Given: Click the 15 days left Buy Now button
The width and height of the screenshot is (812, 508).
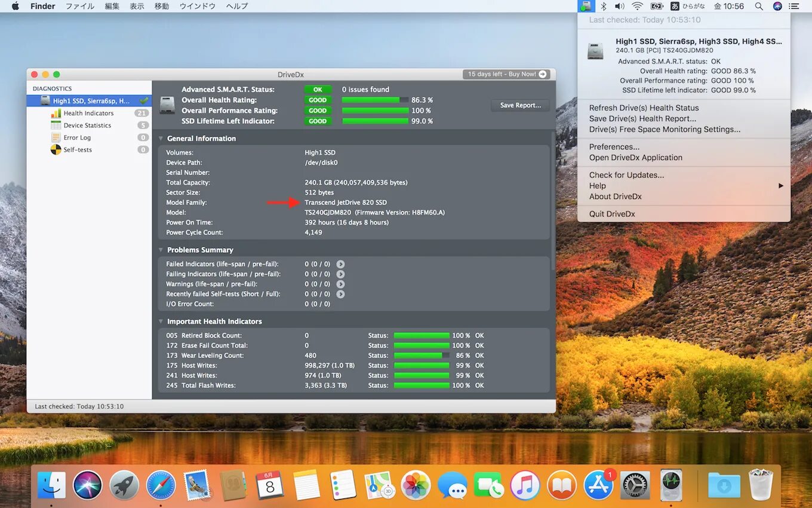Looking at the screenshot, I should 506,74.
